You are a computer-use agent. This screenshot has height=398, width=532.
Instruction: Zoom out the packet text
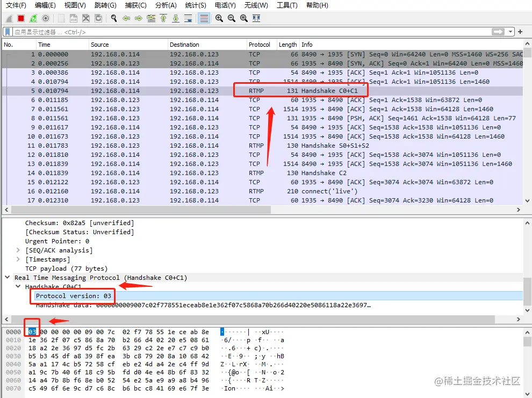pyautogui.click(x=232, y=18)
